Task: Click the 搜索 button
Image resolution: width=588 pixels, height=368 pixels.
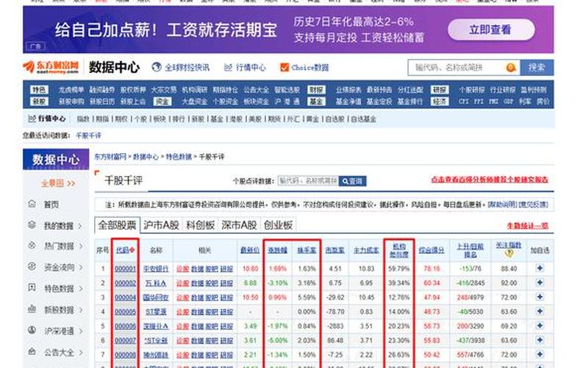Action: [x=537, y=68]
